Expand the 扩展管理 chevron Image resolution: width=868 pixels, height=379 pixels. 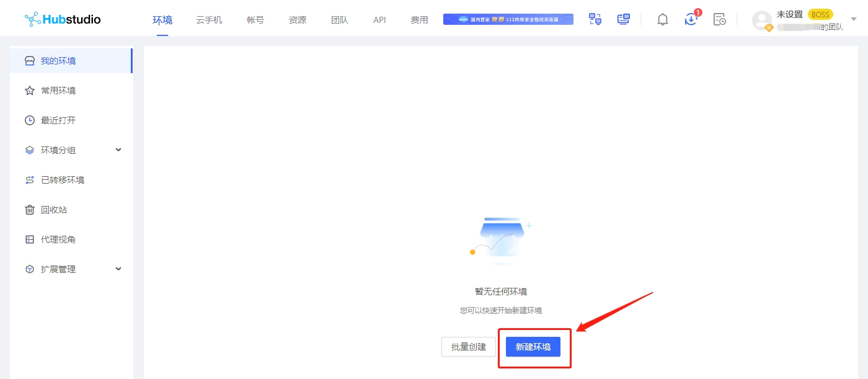click(118, 269)
